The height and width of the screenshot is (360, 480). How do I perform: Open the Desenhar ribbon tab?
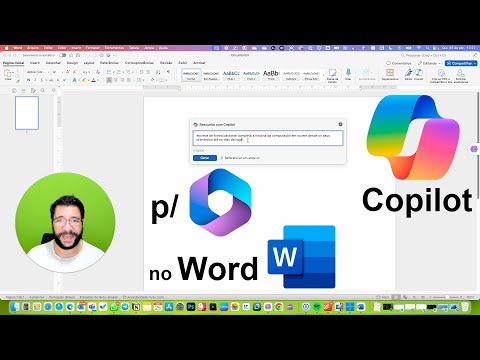coord(53,63)
